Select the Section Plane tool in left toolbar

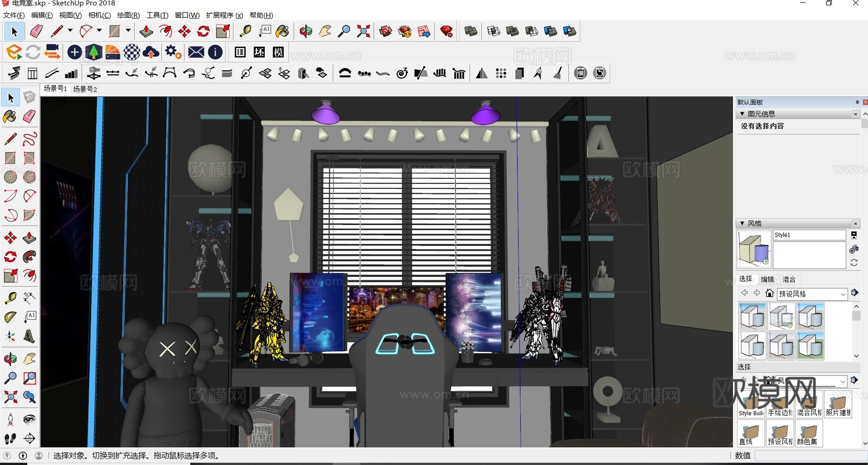29,439
